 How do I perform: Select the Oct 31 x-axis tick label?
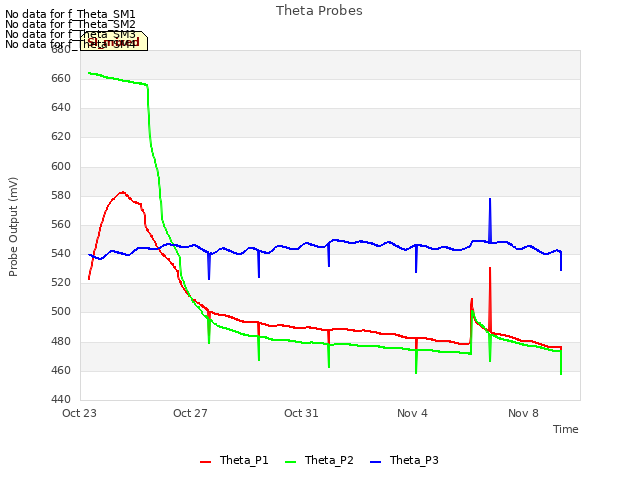301,413
